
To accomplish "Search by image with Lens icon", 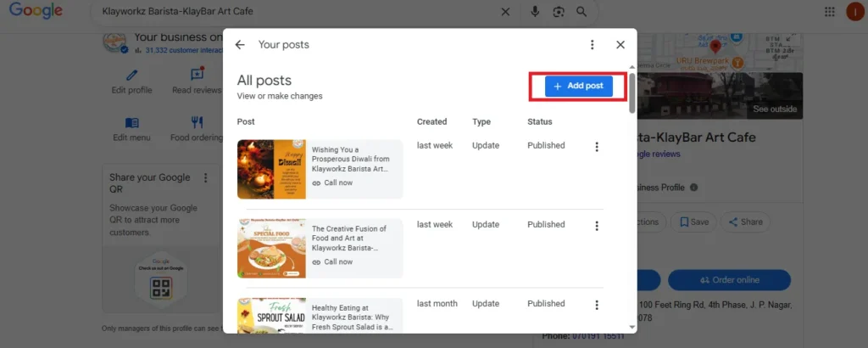I will coord(559,12).
